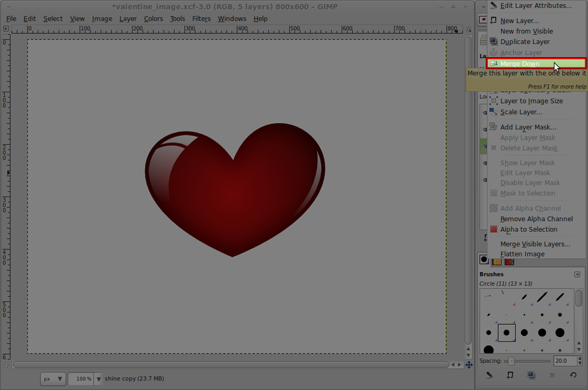Click the pan-view navigation icon at canvas corner
588x390 pixels.
469,365
